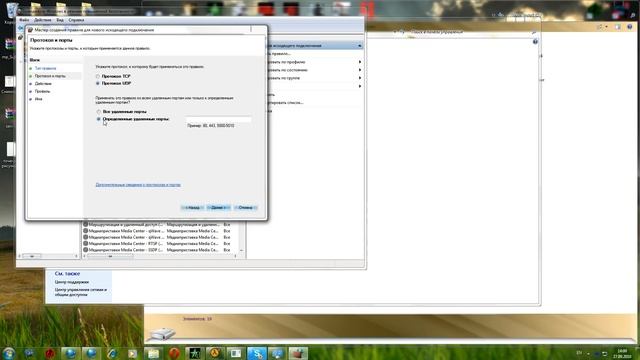The image size is (640, 360).
Task: Select the 'Медиаприставка Media Center - RTSP' rule
Action: [157, 243]
